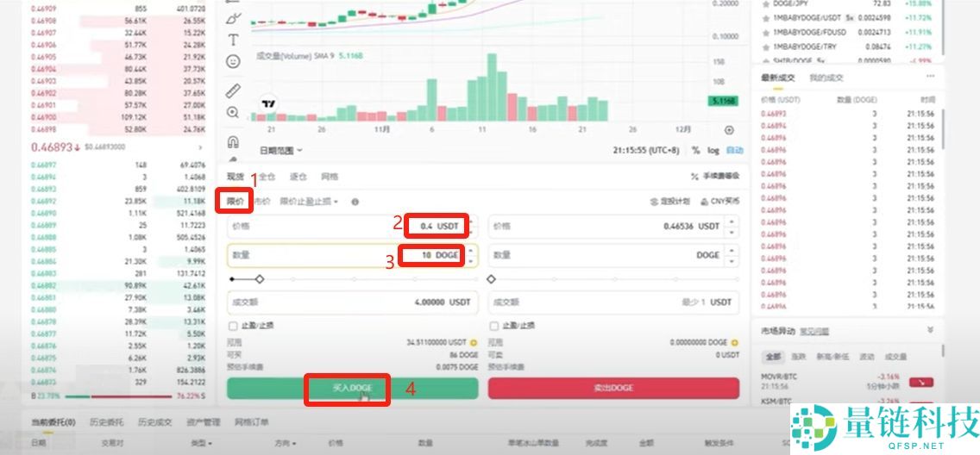
Task: Increase the buy price stepper up arrow
Action: (473, 221)
